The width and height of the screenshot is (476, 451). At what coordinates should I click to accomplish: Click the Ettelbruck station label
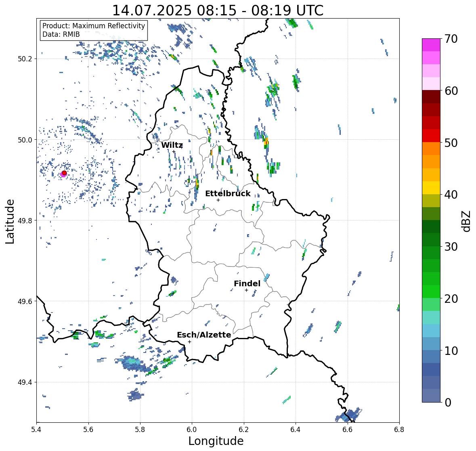228,193
